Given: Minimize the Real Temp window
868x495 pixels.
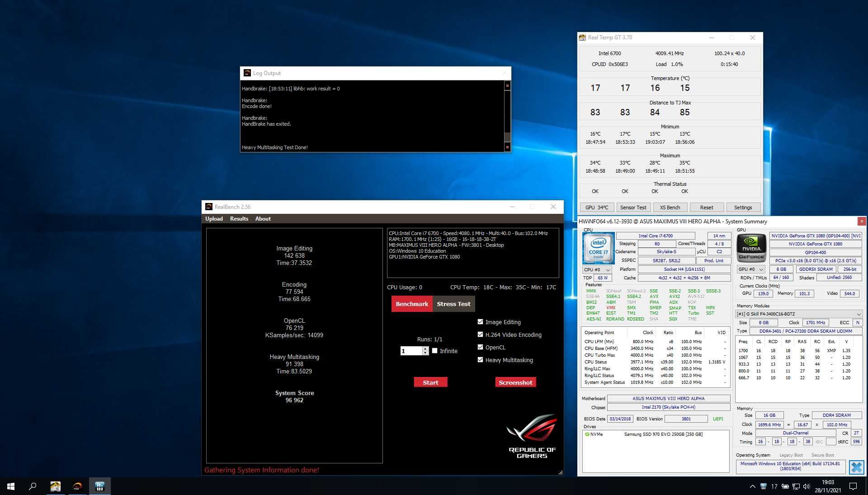Looking at the screenshot, I should (x=711, y=38).
